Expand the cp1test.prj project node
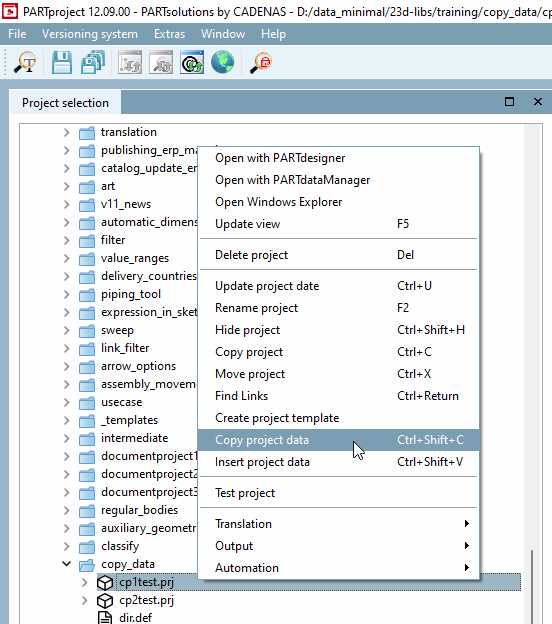Image resolution: width=552 pixels, height=624 pixels. click(x=84, y=583)
